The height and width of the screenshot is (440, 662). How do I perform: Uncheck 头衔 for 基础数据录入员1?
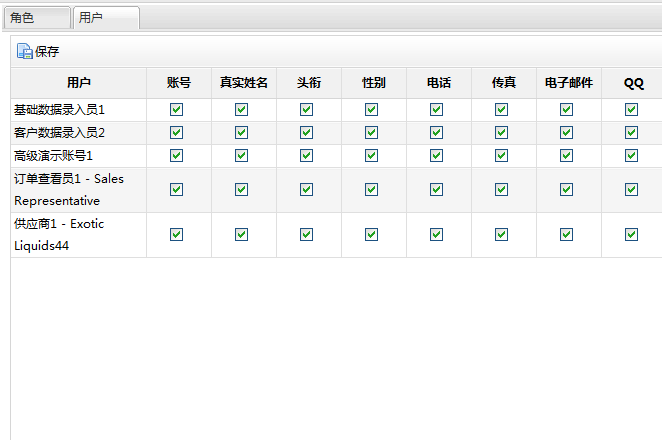307,110
